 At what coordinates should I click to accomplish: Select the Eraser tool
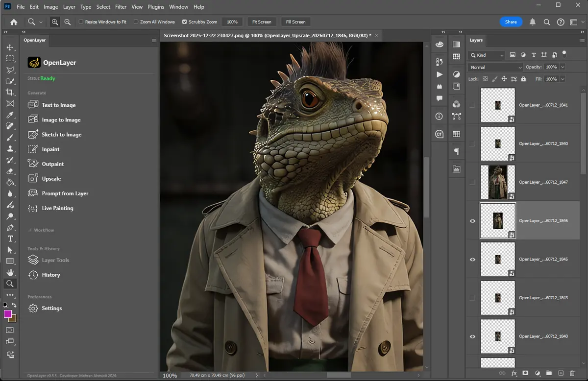point(10,171)
